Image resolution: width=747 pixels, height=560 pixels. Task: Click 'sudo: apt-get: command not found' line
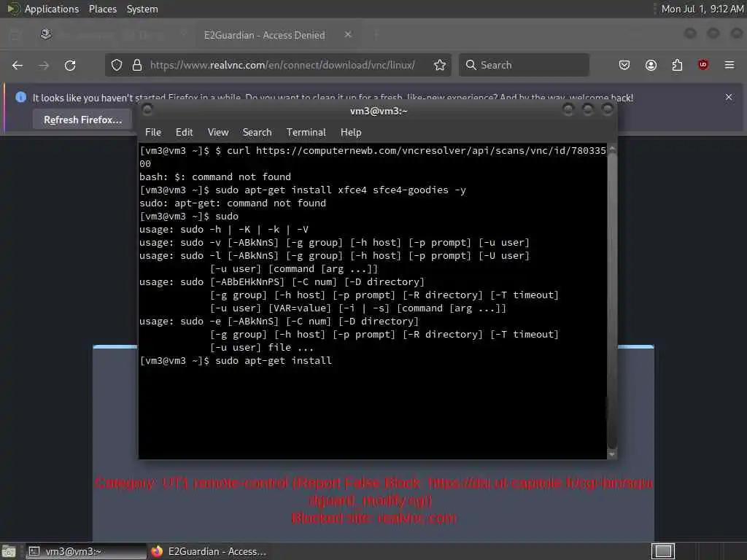coord(233,203)
